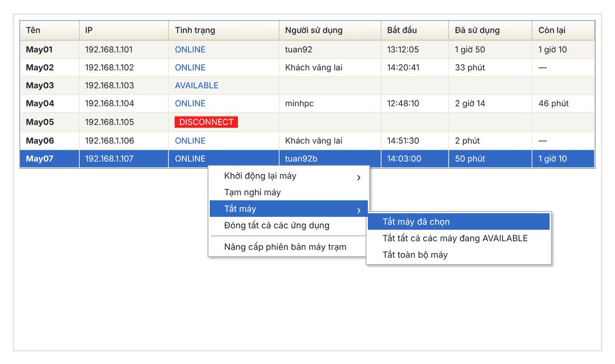Screen dimensions: 615x364
Task: Select the May05 row name
Action: click(x=40, y=122)
